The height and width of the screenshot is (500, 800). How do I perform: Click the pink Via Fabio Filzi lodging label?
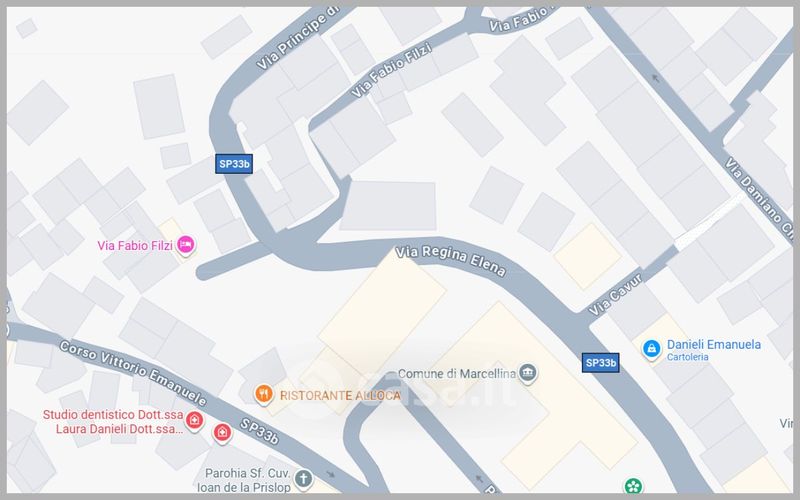click(x=135, y=245)
